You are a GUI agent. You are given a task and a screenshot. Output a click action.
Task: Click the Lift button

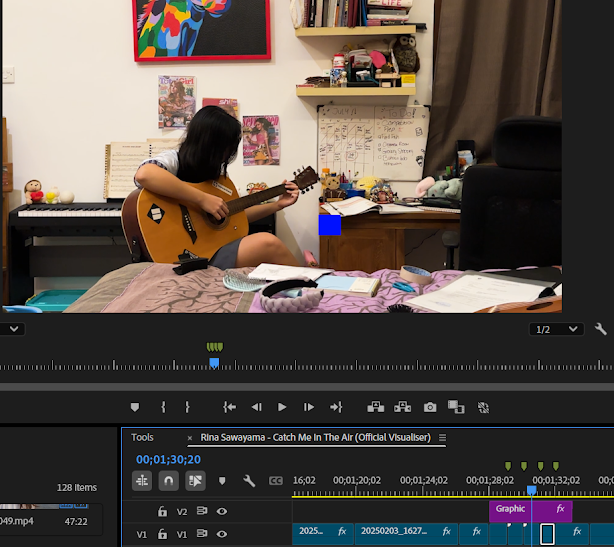point(376,407)
